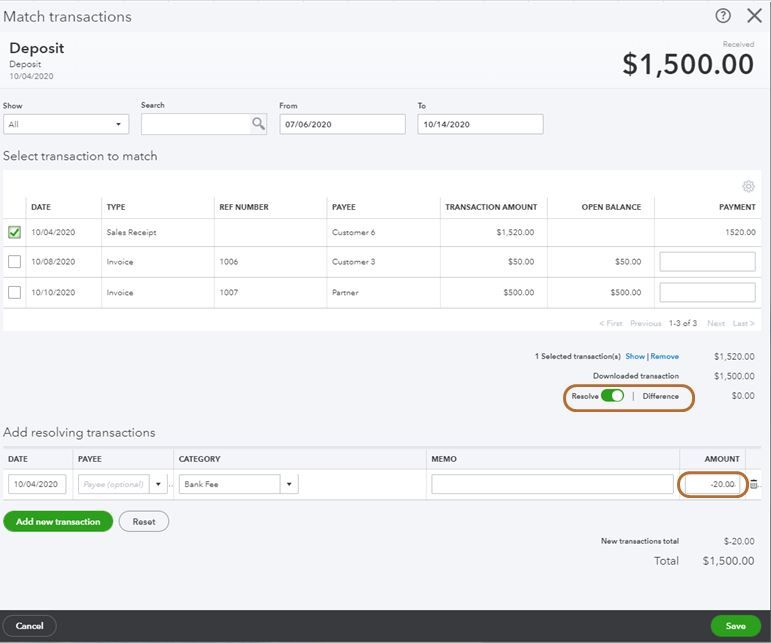Click the Add new transaction button
The width and height of the screenshot is (771, 643).
(x=58, y=522)
